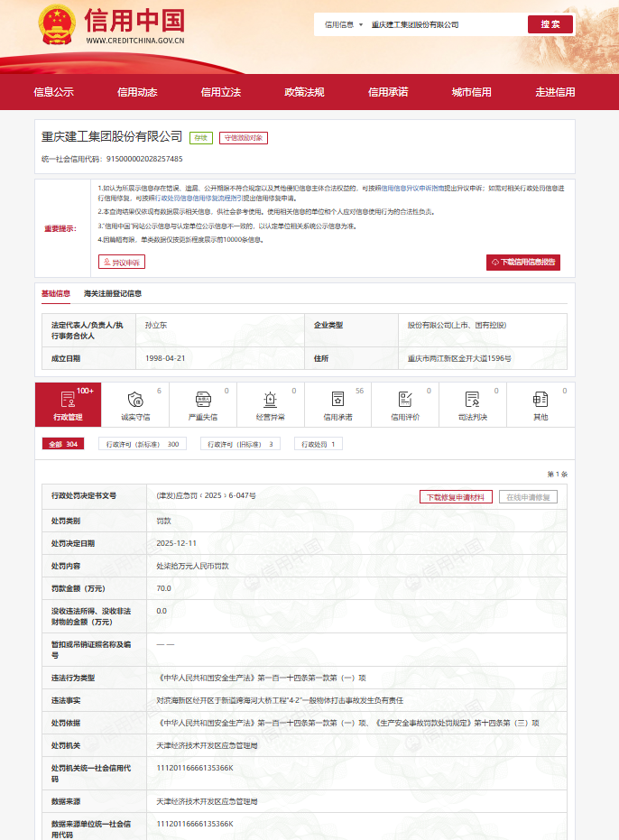619x840 pixels.
Task: Click the 信用中国 national emblem logo
Action: [x=58, y=25]
